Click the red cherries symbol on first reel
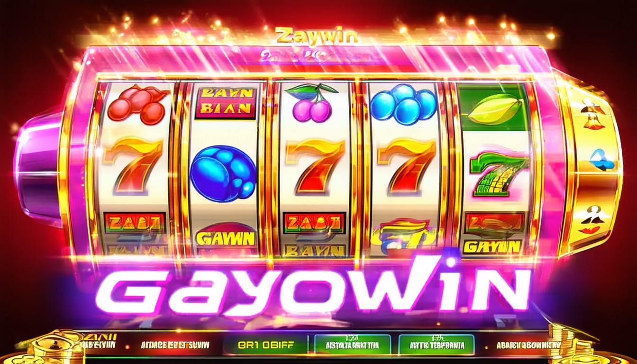This screenshot has width=637, height=364. coord(137,105)
